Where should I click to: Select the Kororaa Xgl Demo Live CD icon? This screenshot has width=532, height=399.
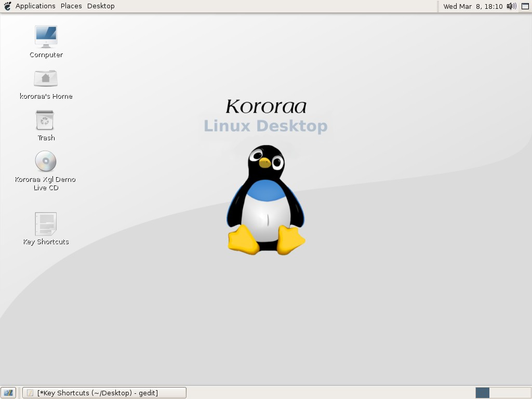pos(46,161)
